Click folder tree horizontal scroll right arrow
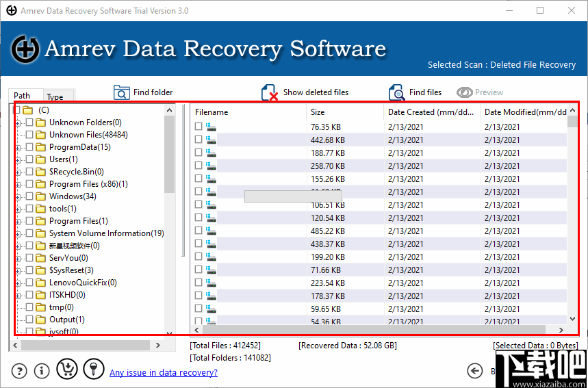Screen dimensions: 588x388 coord(158,345)
